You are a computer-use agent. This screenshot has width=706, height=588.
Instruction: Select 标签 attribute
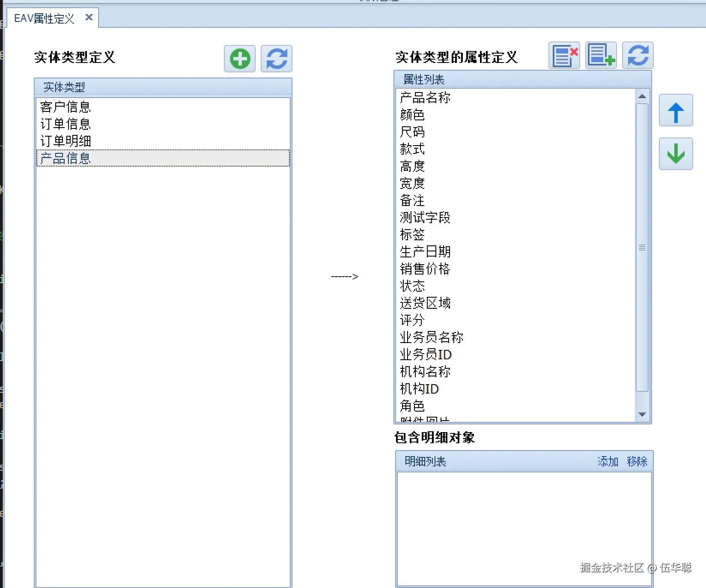[x=515, y=235]
